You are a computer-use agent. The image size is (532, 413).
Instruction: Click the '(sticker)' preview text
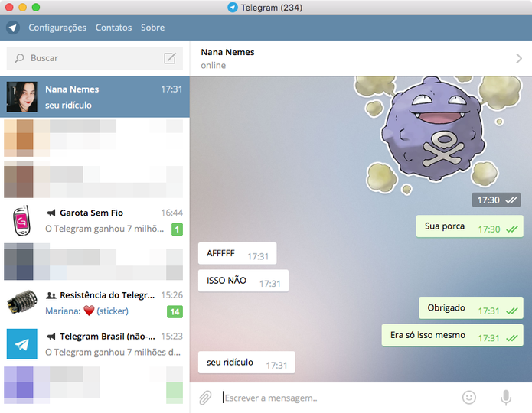coord(113,311)
